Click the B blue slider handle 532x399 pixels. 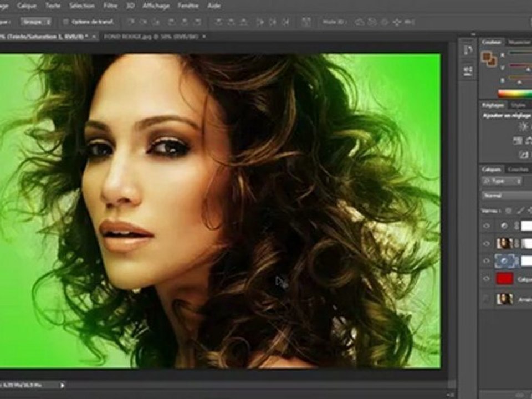[x=519, y=83]
